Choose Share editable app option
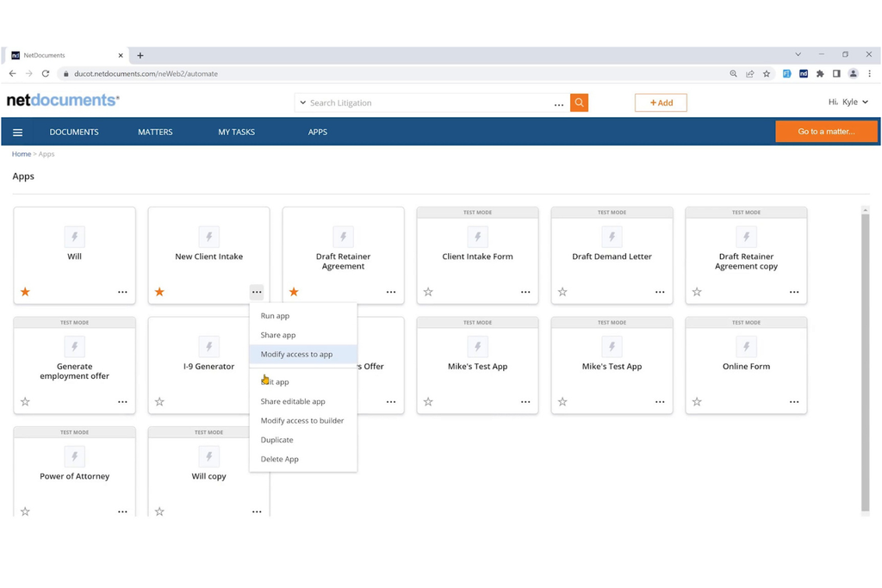Viewport: 882px width, 588px height. pyautogui.click(x=303, y=401)
